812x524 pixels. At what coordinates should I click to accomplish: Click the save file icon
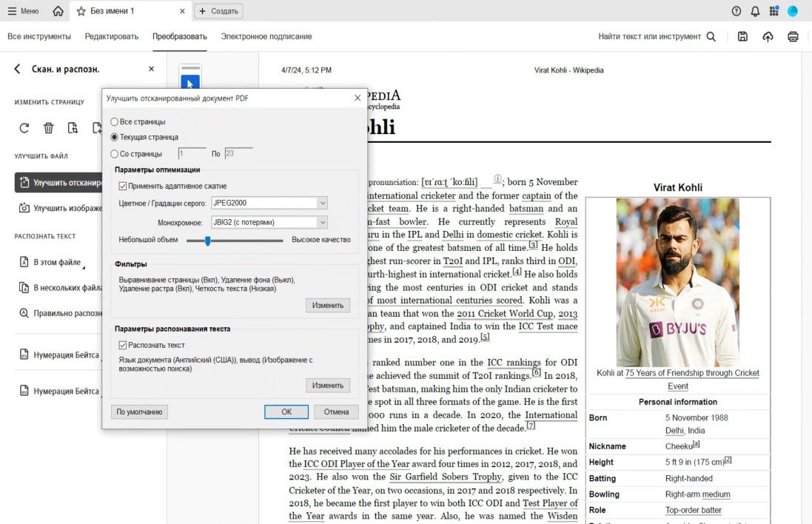(x=742, y=36)
